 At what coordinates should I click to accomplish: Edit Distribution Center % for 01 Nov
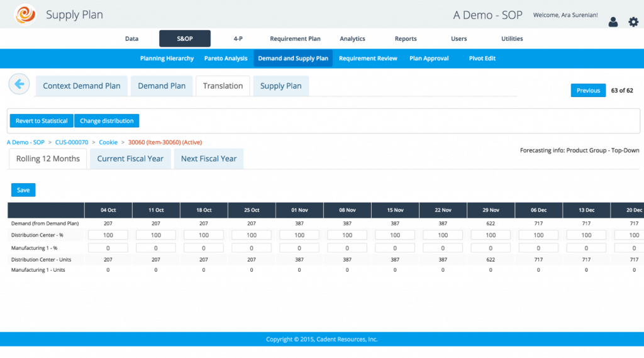click(x=299, y=235)
